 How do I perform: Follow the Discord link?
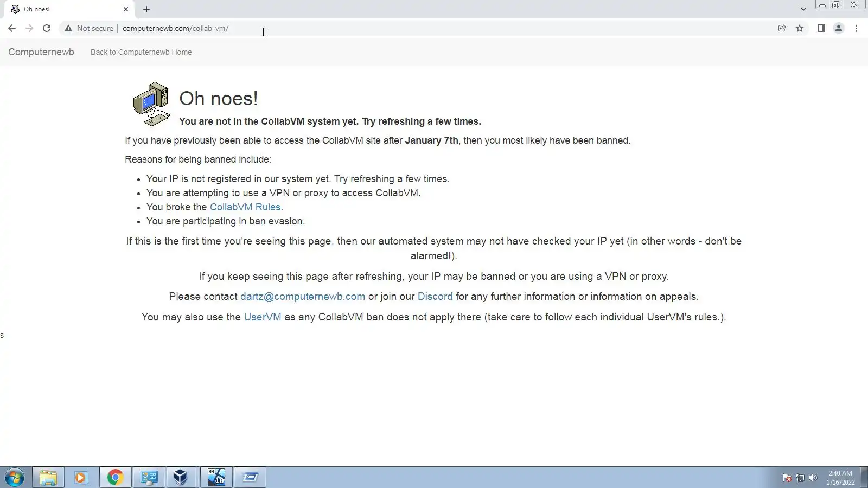[435, 297]
